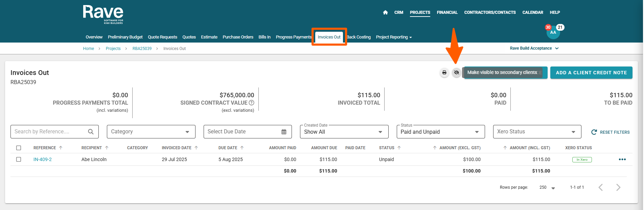Open the due date calendar picker icon
This screenshot has height=210, width=644.
(x=284, y=132)
